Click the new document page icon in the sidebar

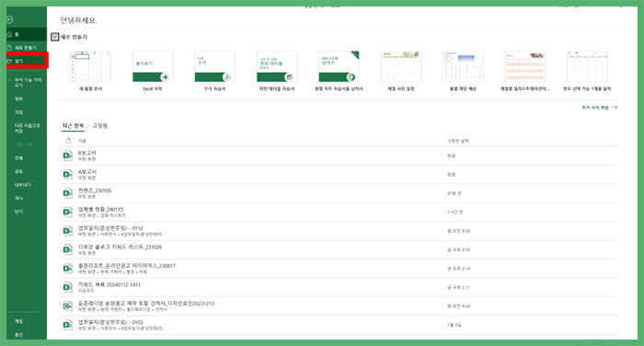[x=10, y=48]
